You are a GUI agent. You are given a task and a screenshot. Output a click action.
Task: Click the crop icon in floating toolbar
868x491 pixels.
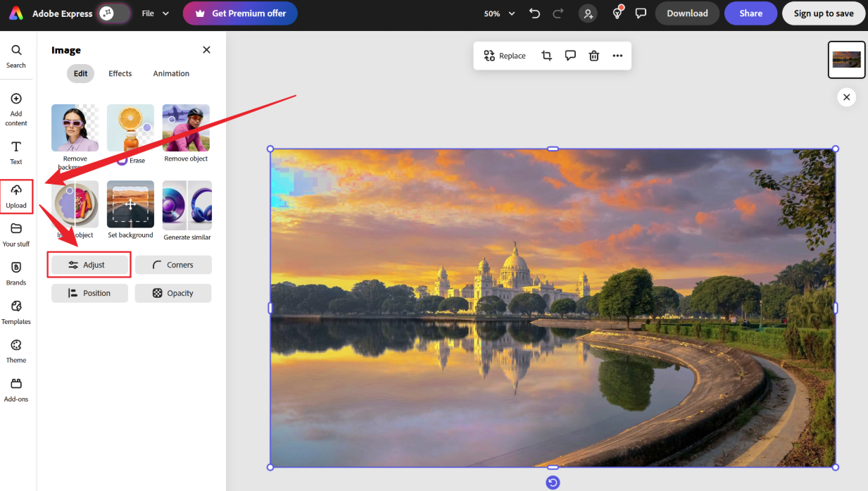click(546, 56)
